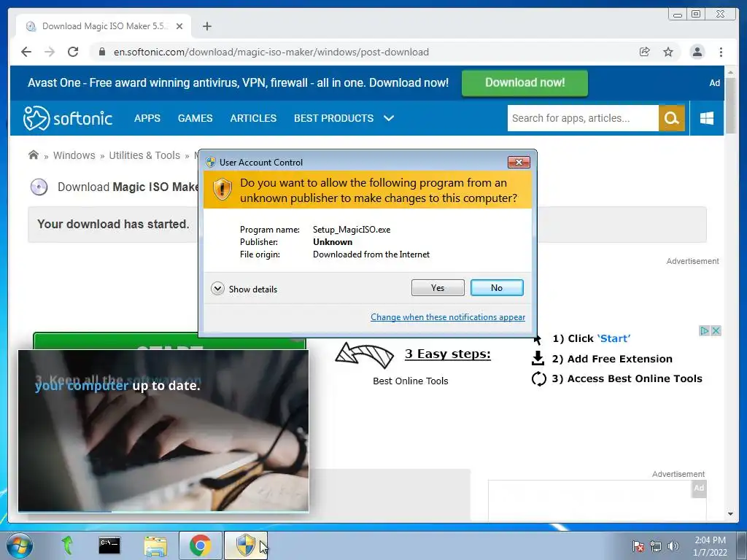Open the GAMES menu item
The width and height of the screenshot is (747, 560).
[196, 118]
